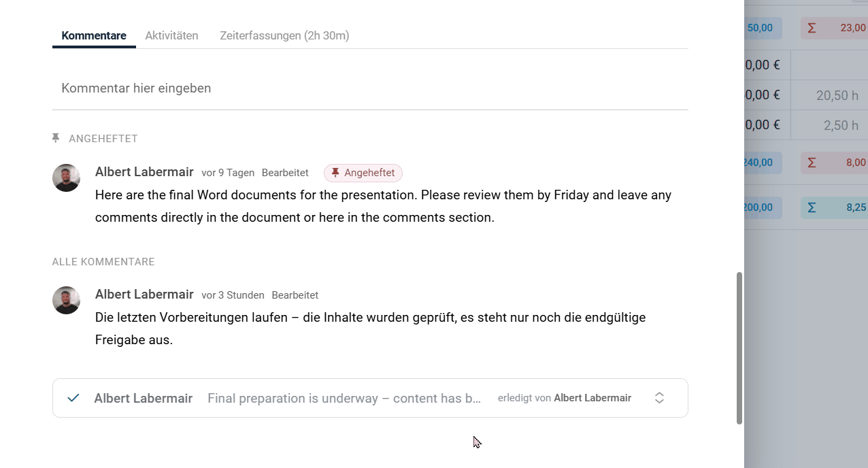Click the 'Kommentar hier eingeben' input field
This screenshot has height=468, width=868.
370,88
